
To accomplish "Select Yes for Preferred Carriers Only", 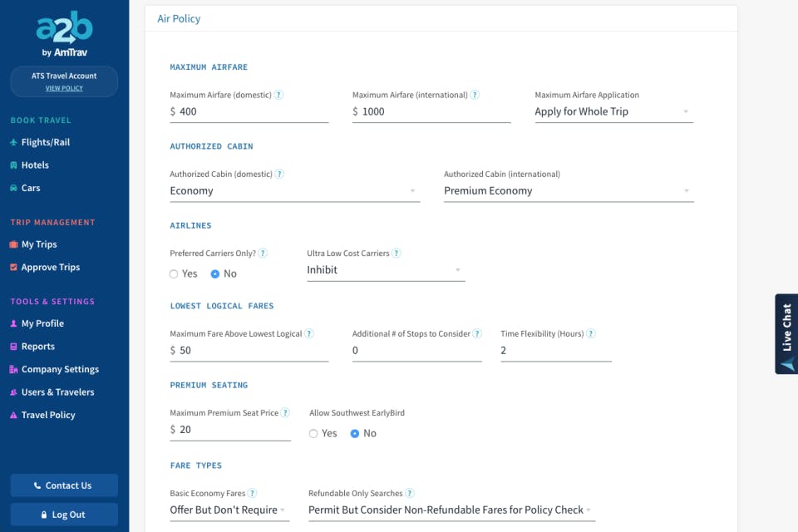I will pyautogui.click(x=175, y=274).
